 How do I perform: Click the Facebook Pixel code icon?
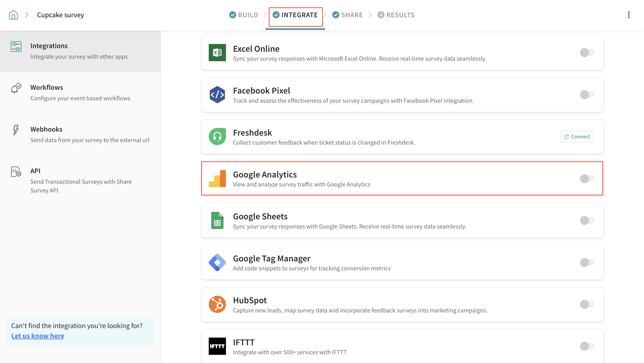tap(217, 95)
